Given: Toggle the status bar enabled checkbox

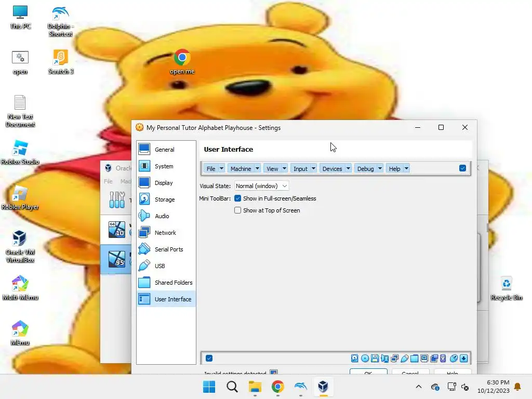Looking at the screenshot, I should pyautogui.click(x=209, y=358).
